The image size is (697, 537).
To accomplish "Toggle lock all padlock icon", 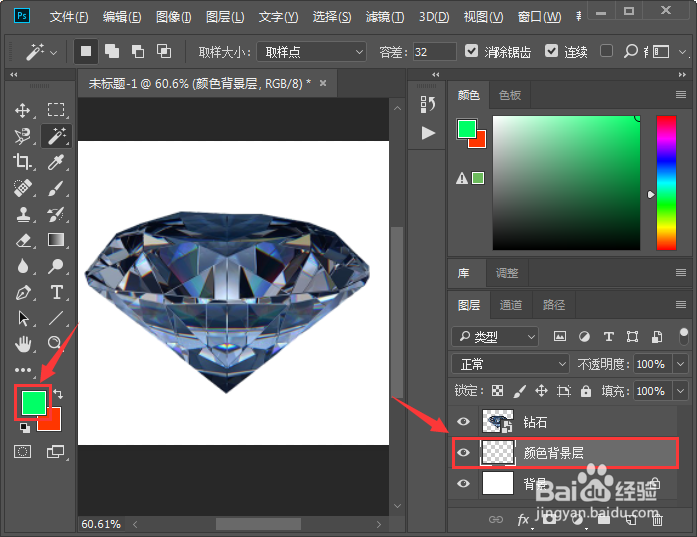I will tap(586, 391).
